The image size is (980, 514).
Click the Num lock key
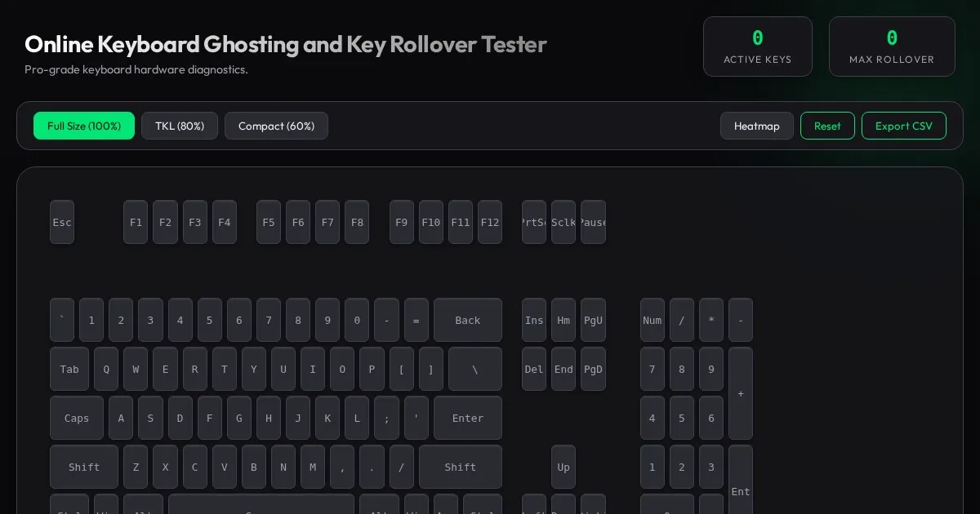pos(653,320)
